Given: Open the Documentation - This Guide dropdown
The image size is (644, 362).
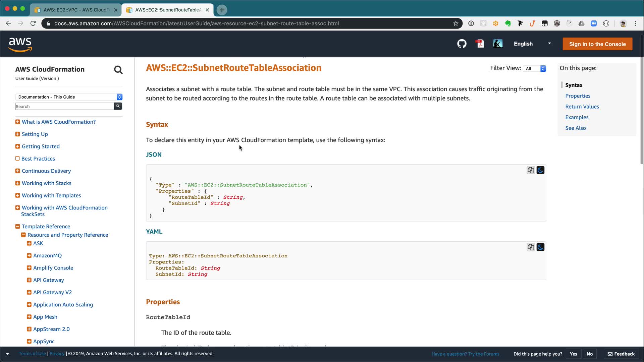Looking at the screenshot, I should (x=69, y=97).
